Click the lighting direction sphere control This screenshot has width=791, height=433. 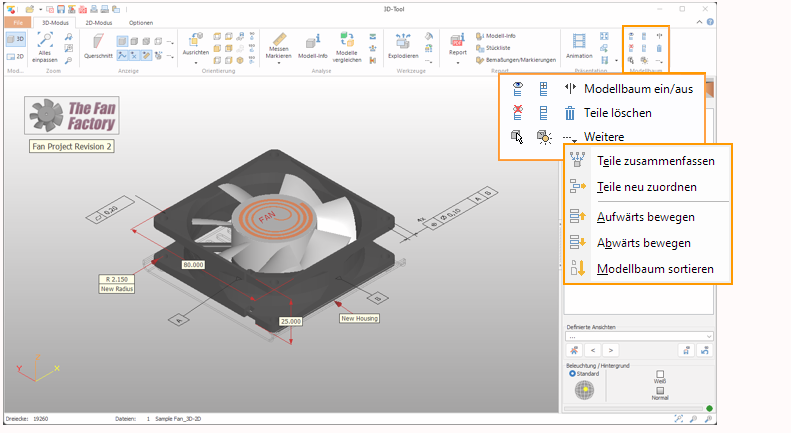click(x=582, y=389)
